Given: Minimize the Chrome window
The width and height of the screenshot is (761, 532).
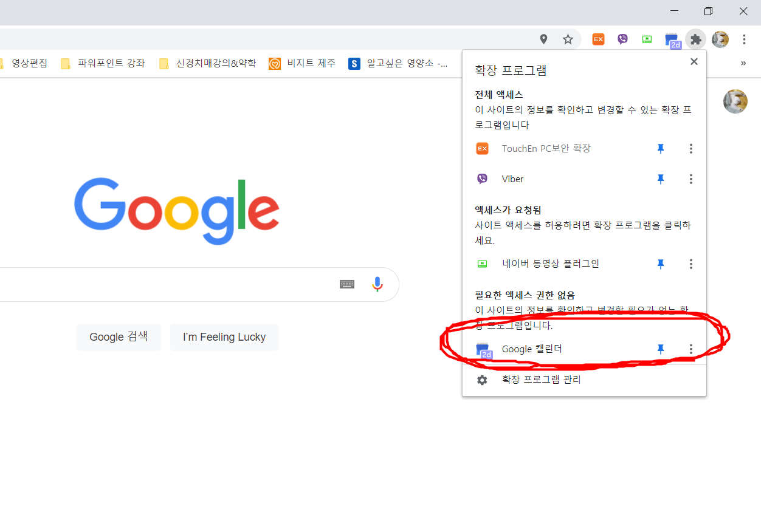Looking at the screenshot, I should coord(675,11).
